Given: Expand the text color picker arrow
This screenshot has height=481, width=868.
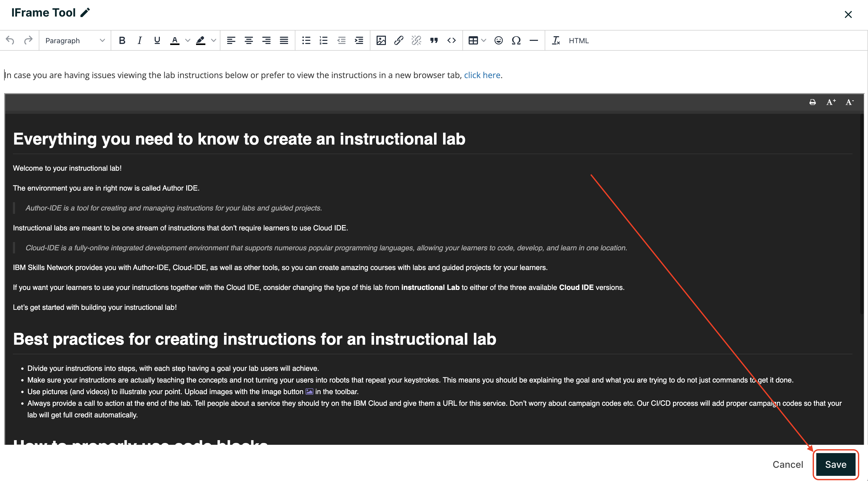Looking at the screenshot, I should pos(188,40).
